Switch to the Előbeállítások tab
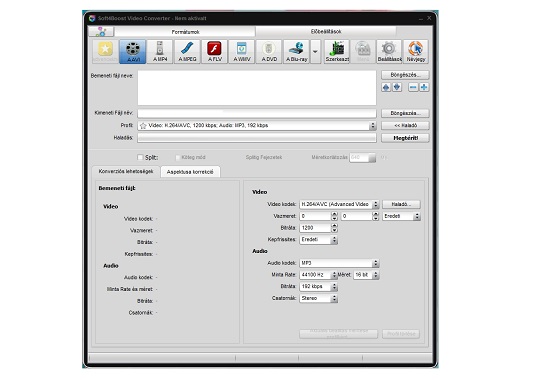 pyautogui.click(x=326, y=32)
